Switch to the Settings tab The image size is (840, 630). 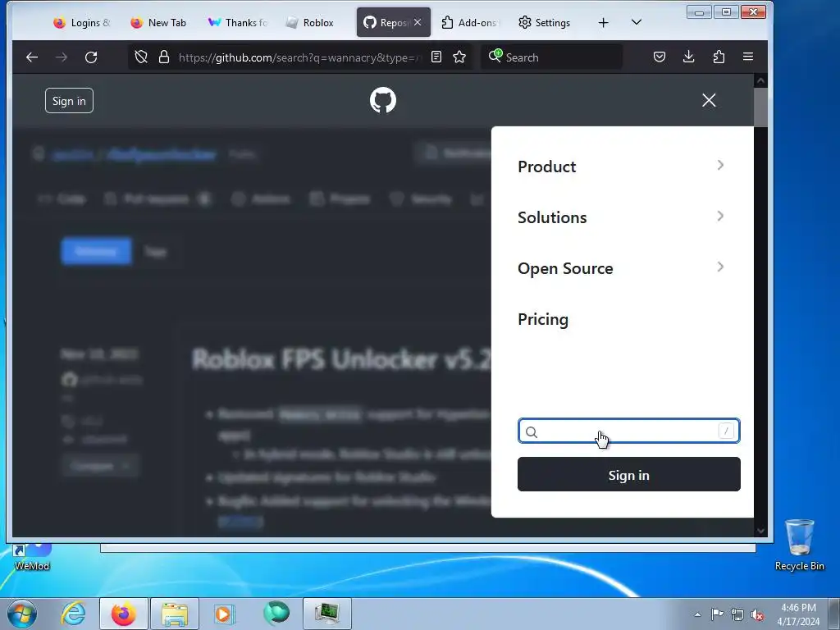pyautogui.click(x=545, y=22)
